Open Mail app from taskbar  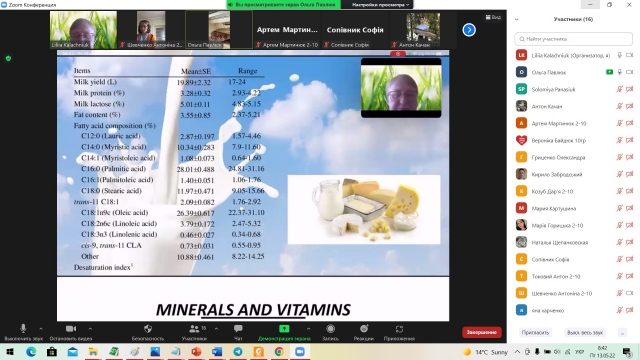pyautogui.click(x=73, y=352)
